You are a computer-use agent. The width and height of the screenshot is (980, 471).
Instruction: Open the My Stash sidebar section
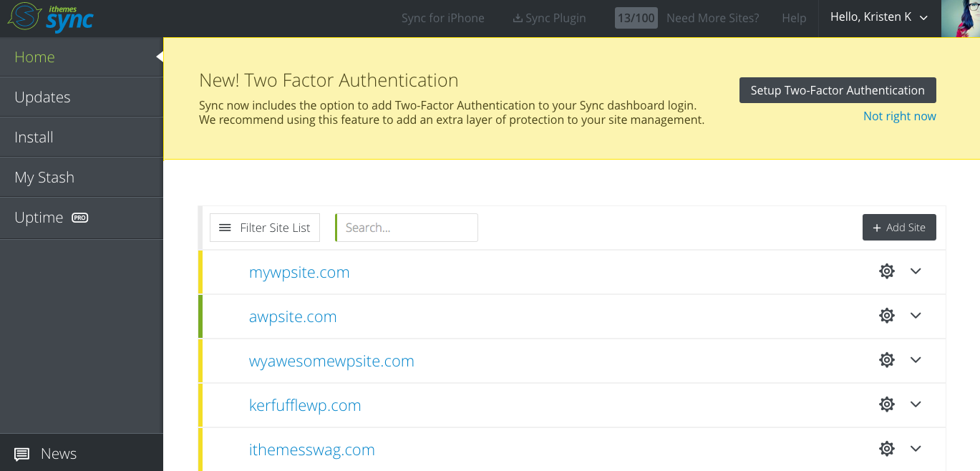coord(82,178)
